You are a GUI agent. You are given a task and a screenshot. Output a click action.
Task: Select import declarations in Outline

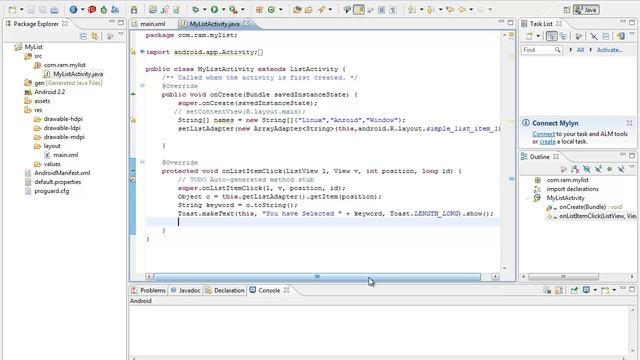[x=572, y=189]
